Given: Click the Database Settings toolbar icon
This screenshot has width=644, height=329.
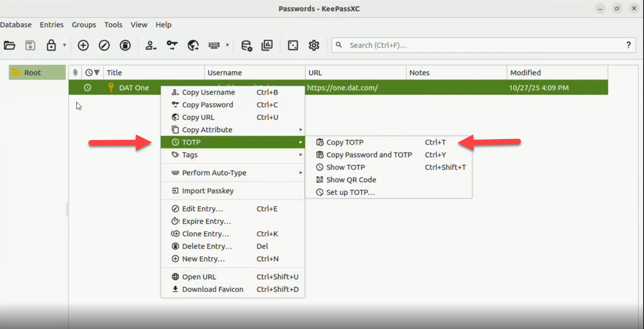Looking at the screenshot, I should (x=246, y=45).
